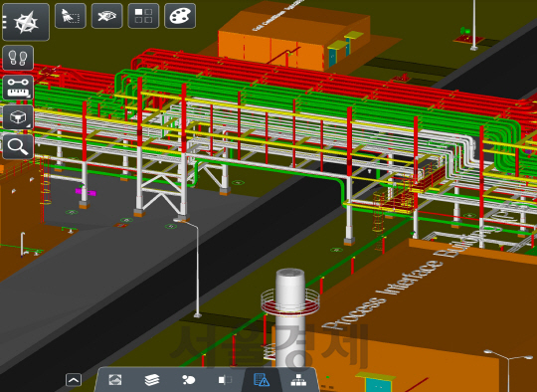Click the bubbles grouping icon in bottom bar

click(188, 380)
